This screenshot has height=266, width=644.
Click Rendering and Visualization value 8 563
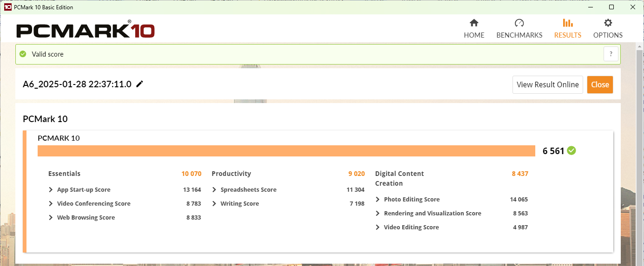click(520, 214)
